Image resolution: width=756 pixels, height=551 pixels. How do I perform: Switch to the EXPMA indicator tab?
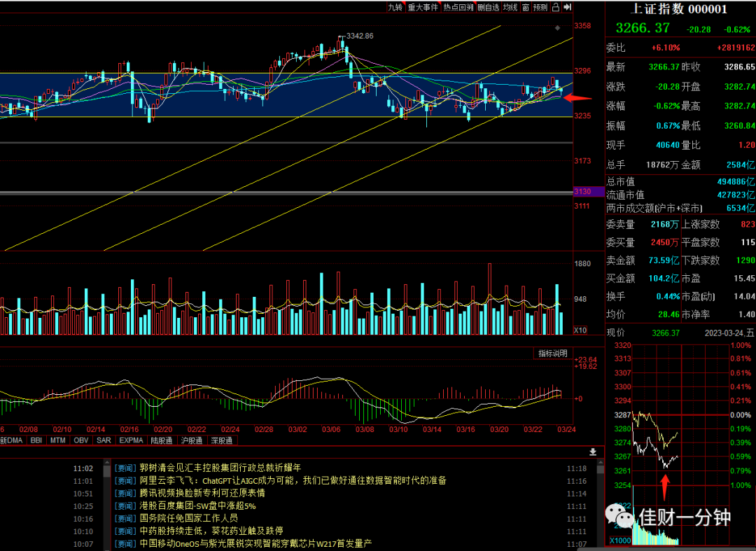(131, 440)
